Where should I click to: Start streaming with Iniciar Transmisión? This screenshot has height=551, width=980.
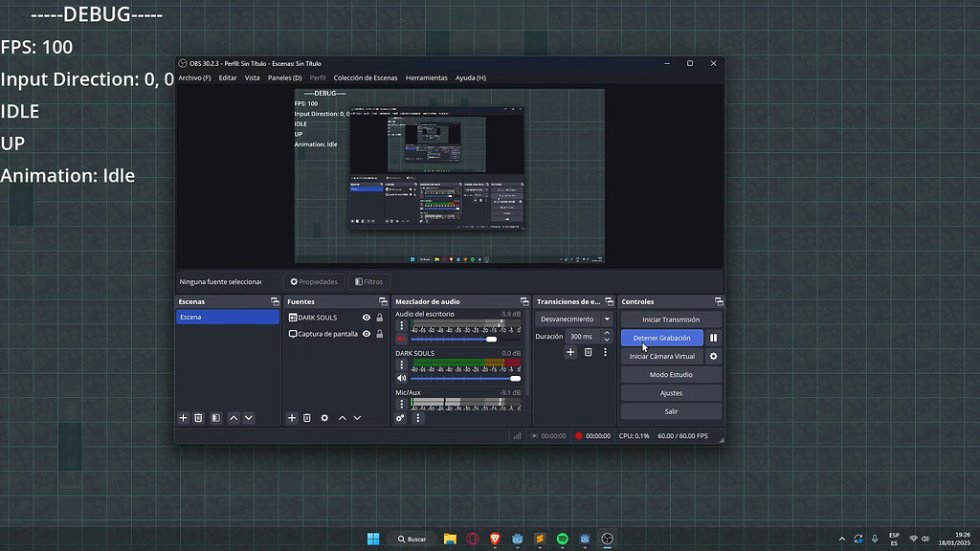point(670,319)
